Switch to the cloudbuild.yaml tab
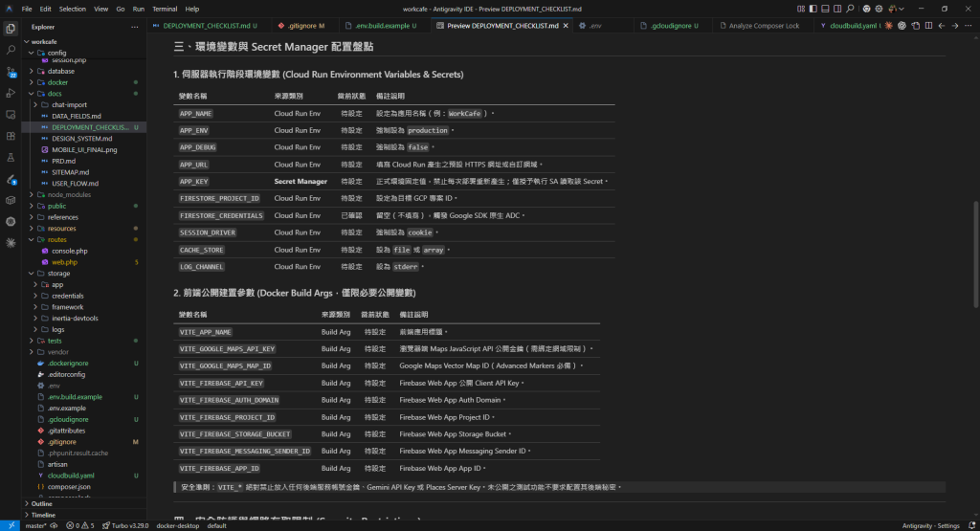The width and height of the screenshot is (980, 531). (850, 26)
